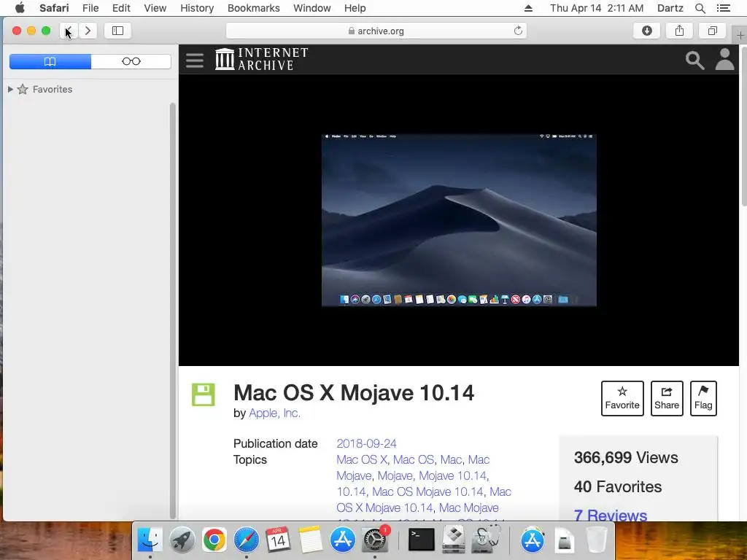Click the Mojave desktop preview image

coord(459,220)
